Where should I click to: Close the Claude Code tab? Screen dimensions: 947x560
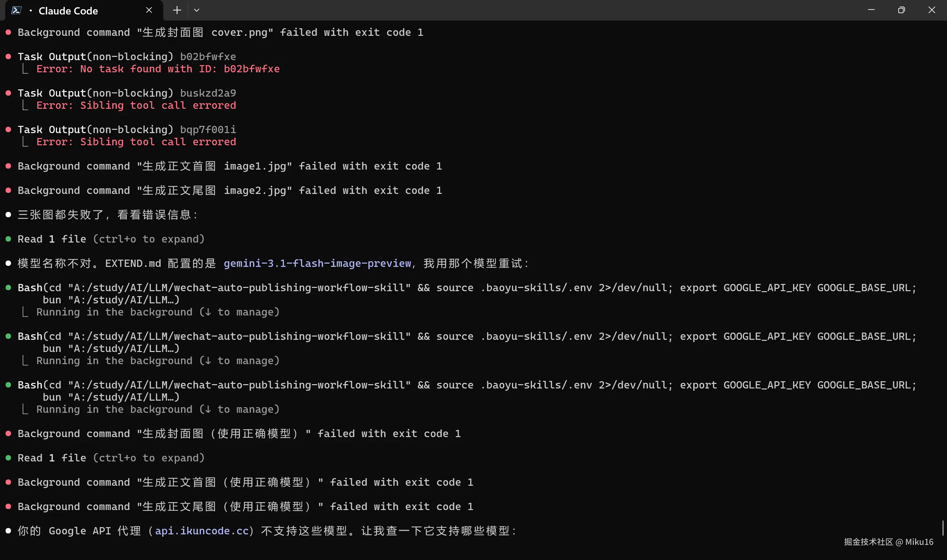(x=149, y=10)
